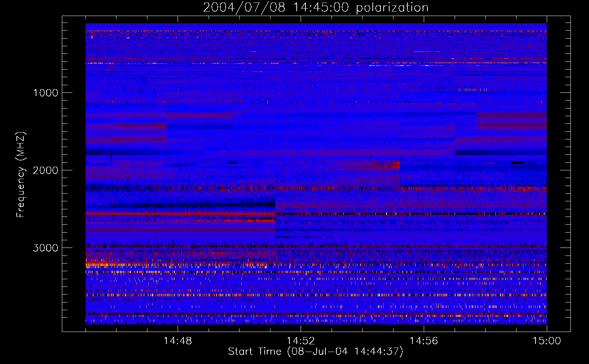Click the "1000" frequency tick label
The image size is (589, 364).
tap(46, 93)
